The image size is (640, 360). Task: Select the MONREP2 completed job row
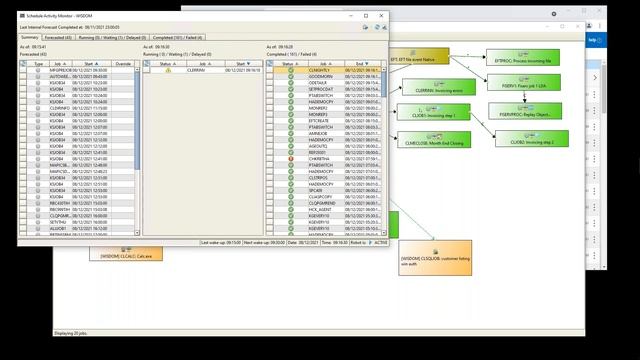coord(324,108)
